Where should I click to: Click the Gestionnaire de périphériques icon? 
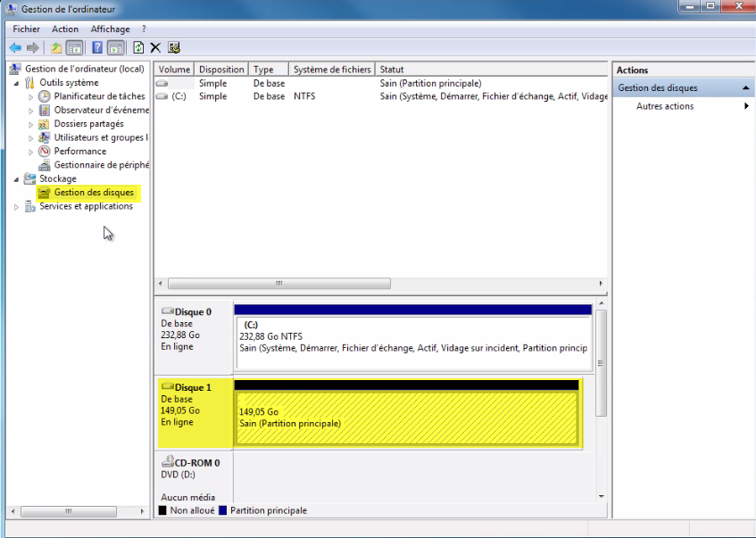coord(45,165)
